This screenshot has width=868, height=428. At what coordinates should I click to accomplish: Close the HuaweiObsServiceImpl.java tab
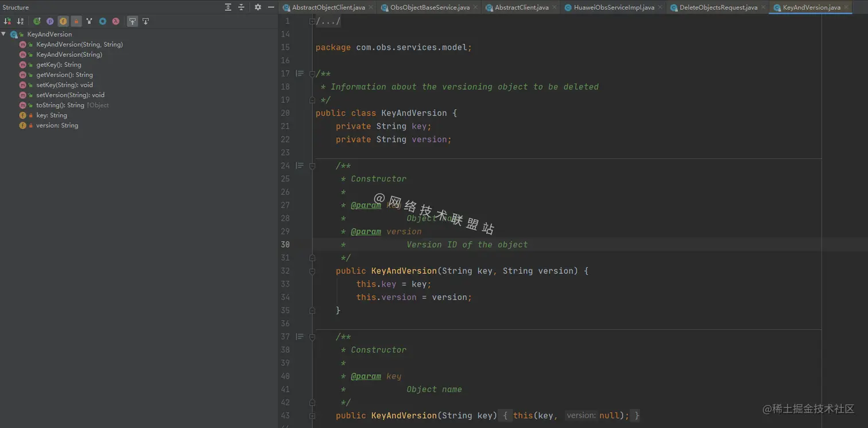[660, 7]
